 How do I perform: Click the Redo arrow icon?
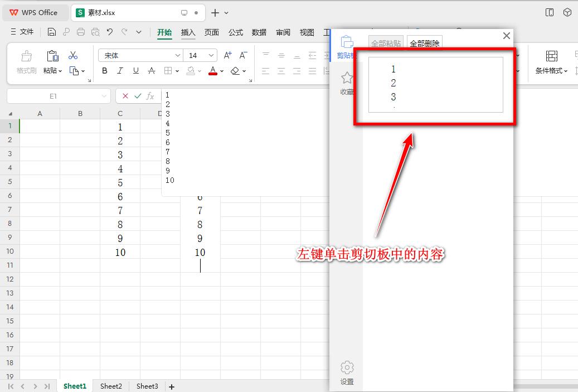[x=125, y=32]
